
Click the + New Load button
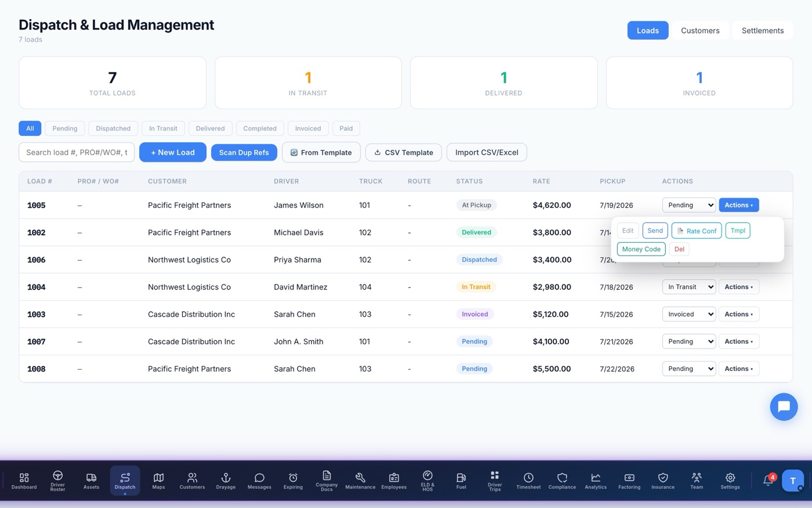173,152
